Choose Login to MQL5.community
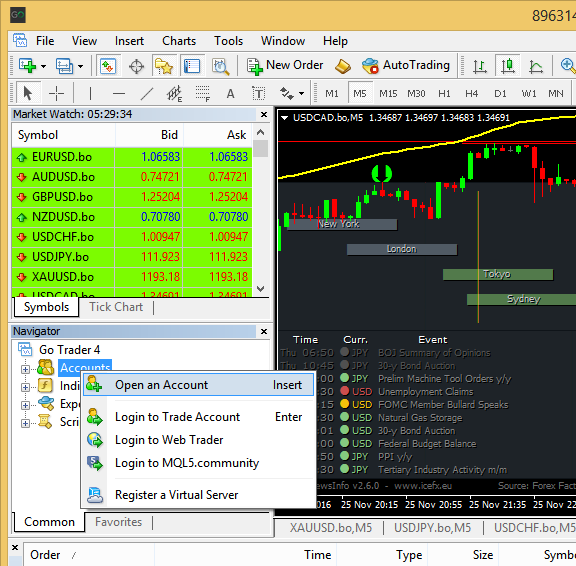 click(198, 463)
